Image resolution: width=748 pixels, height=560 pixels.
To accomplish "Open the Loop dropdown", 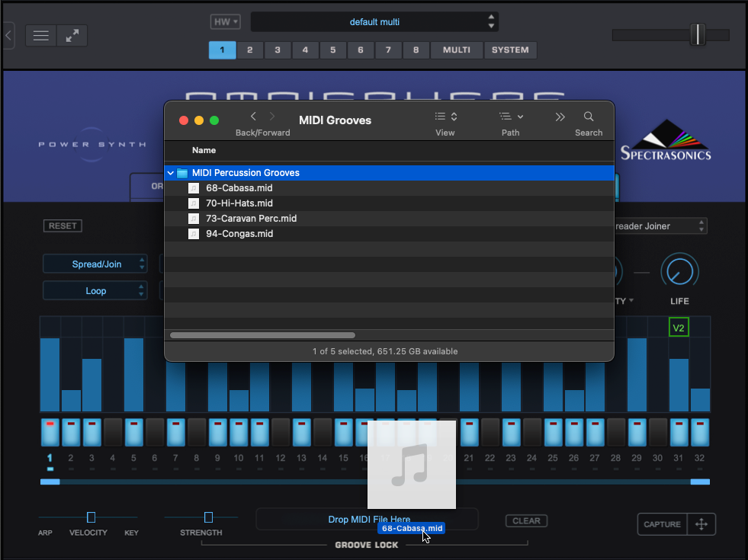I will (x=95, y=291).
